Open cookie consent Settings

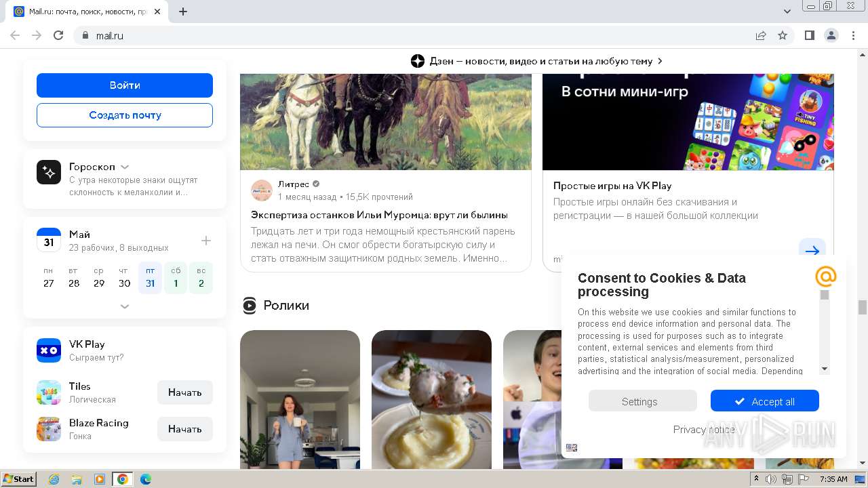[642, 401]
